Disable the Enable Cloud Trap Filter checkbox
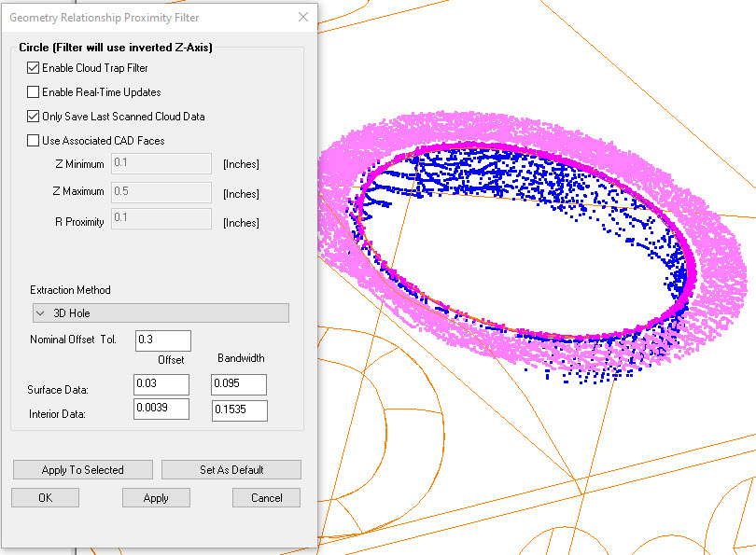Screen dimensions: 756x555 34,68
